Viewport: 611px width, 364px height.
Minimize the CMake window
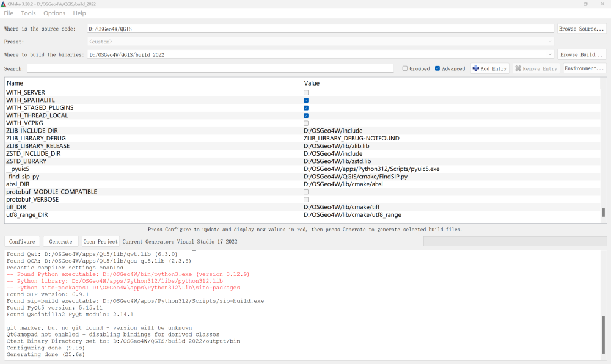click(x=569, y=4)
